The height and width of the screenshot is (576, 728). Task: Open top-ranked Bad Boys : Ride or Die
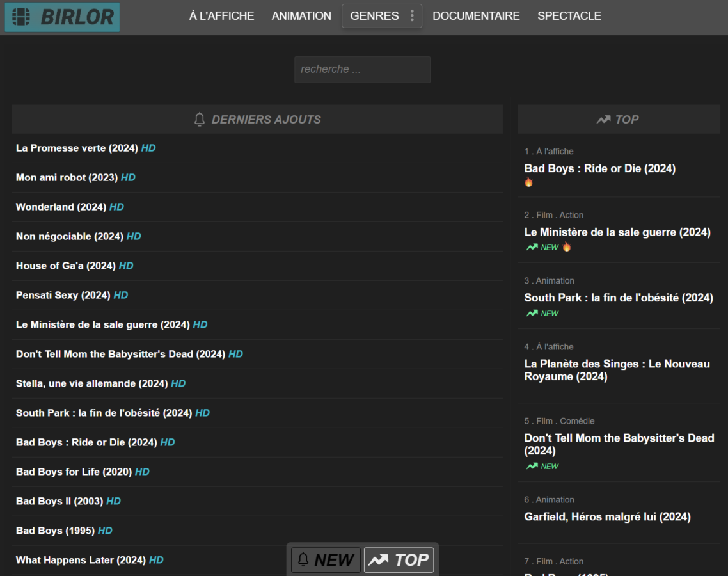coord(600,168)
